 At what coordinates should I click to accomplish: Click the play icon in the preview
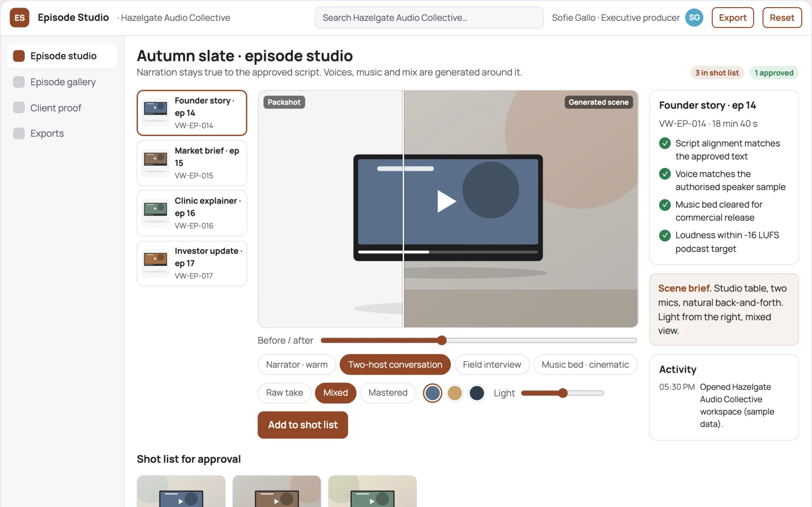[x=446, y=201]
